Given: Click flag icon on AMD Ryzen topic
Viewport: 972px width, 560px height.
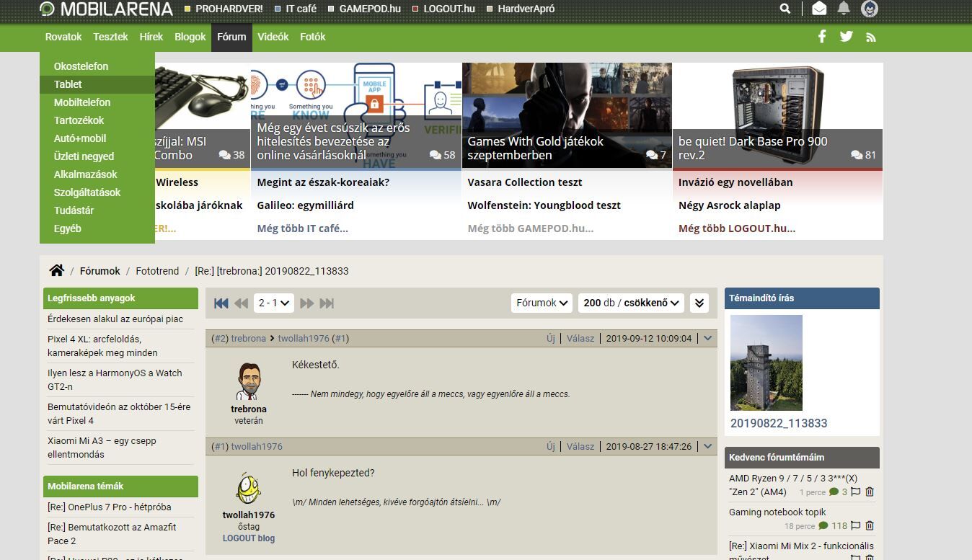Looking at the screenshot, I should coord(856,492).
